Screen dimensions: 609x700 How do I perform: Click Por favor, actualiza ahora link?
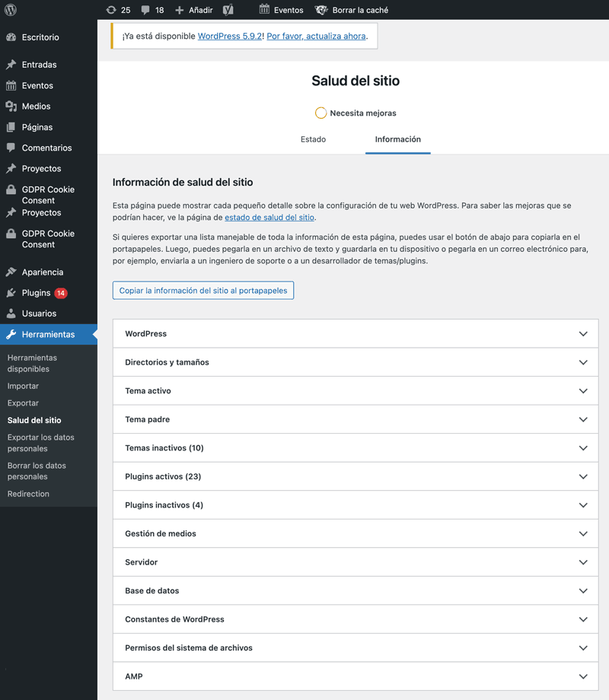coord(317,37)
